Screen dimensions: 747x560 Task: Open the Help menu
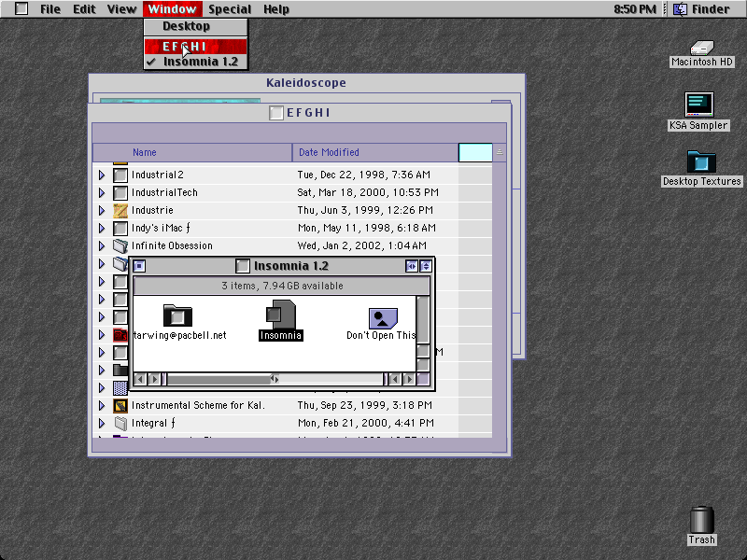(275, 9)
